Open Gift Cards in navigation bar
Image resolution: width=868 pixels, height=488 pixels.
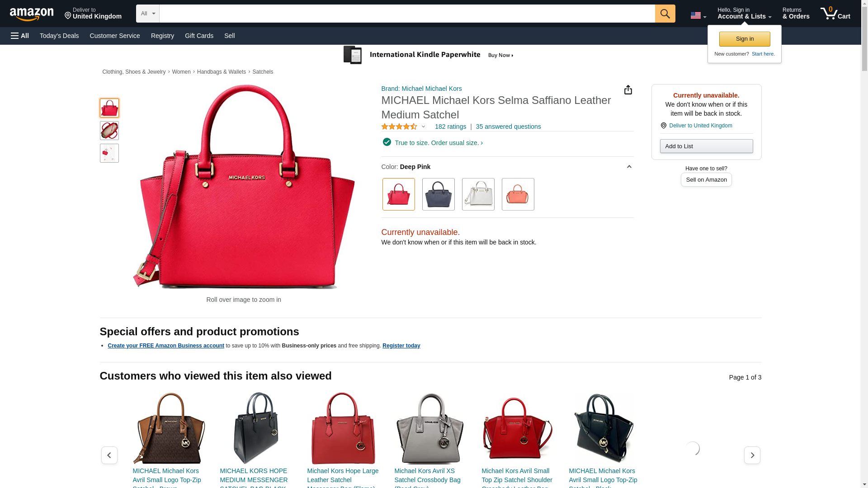click(199, 36)
